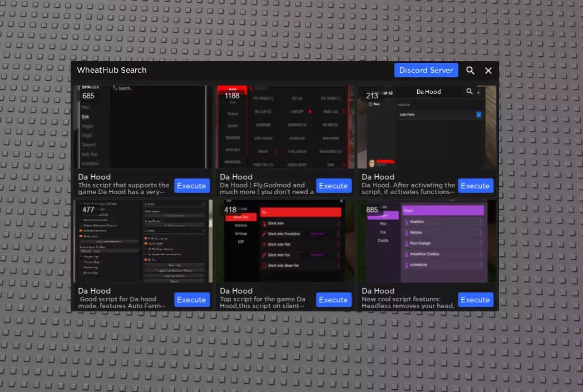The width and height of the screenshot is (583, 392).
Task: View the thumbnail showing the Cash Farm checkbox
Action: click(427, 127)
